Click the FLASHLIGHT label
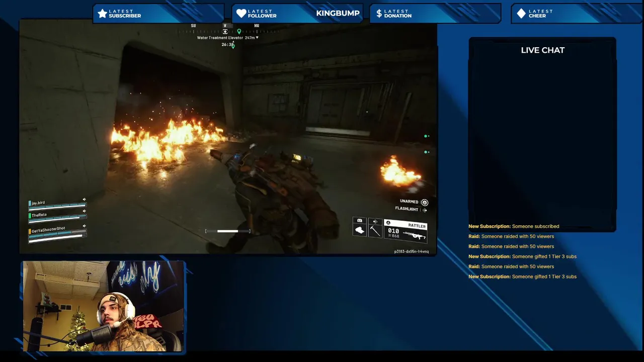This screenshot has height=362, width=644. tap(407, 209)
